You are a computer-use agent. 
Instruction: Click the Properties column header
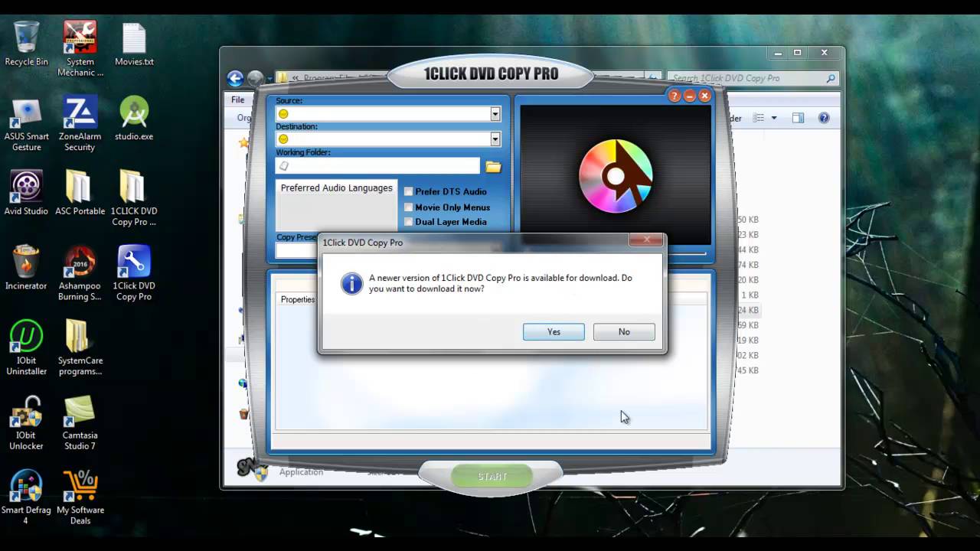pyautogui.click(x=298, y=299)
